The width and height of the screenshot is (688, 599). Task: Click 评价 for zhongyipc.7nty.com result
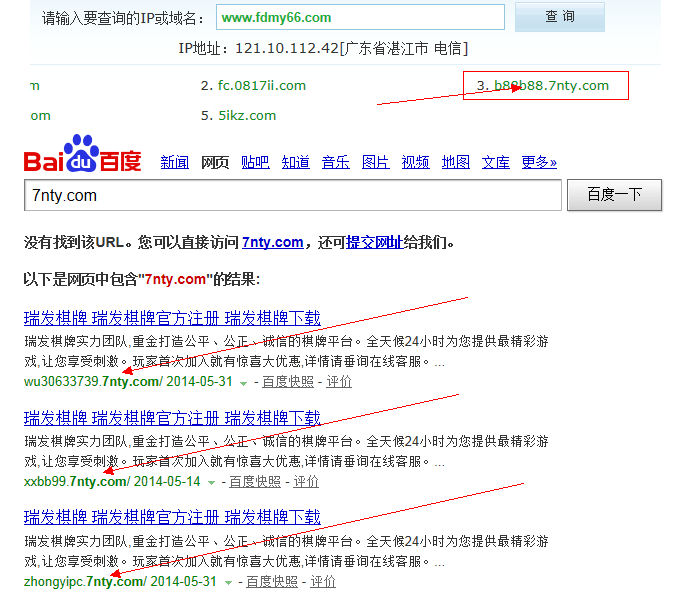coord(323,582)
